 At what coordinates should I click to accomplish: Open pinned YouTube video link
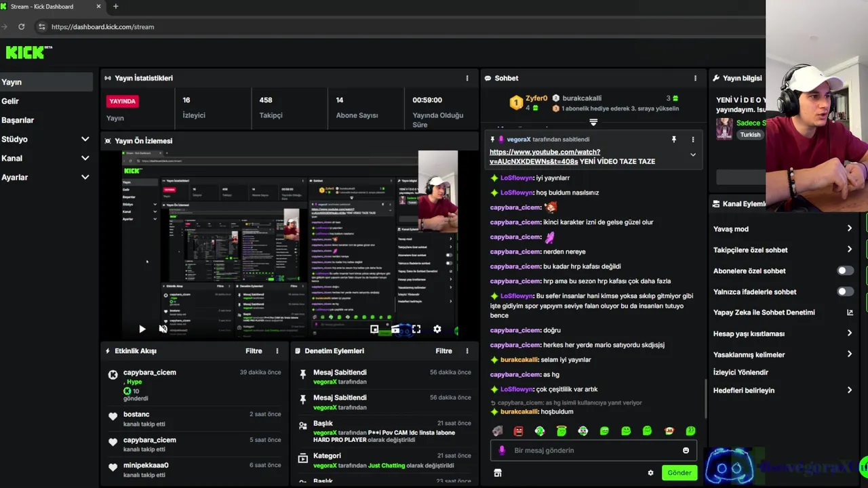click(545, 157)
